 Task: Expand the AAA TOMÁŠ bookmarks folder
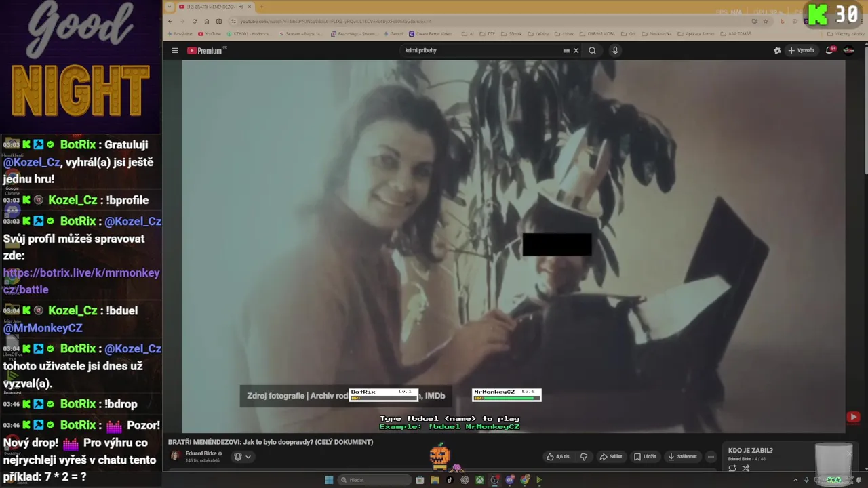click(736, 34)
